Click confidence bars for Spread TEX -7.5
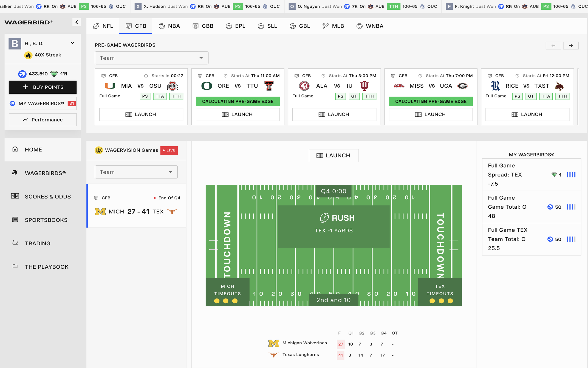588x368 pixels. (571, 175)
